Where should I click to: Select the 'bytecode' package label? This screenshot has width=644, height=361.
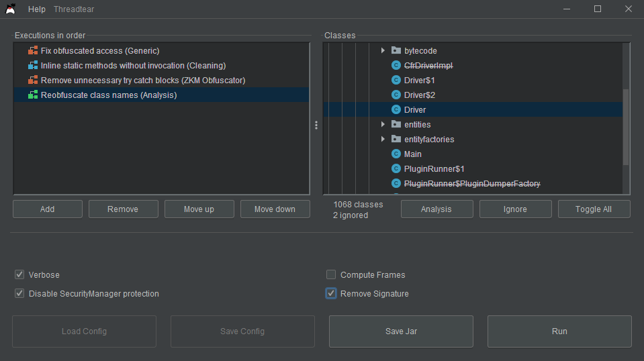click(x=420, y=51)
